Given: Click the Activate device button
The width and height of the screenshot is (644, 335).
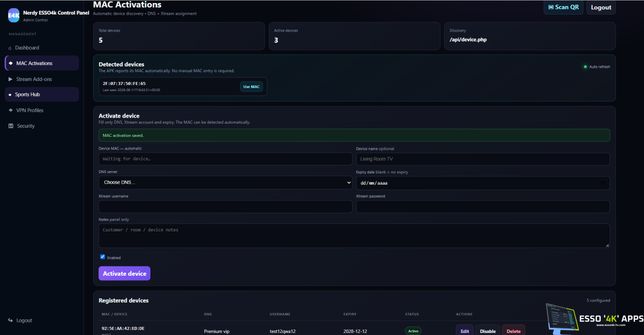Looking at the screenshot, I should coord(124,274).
